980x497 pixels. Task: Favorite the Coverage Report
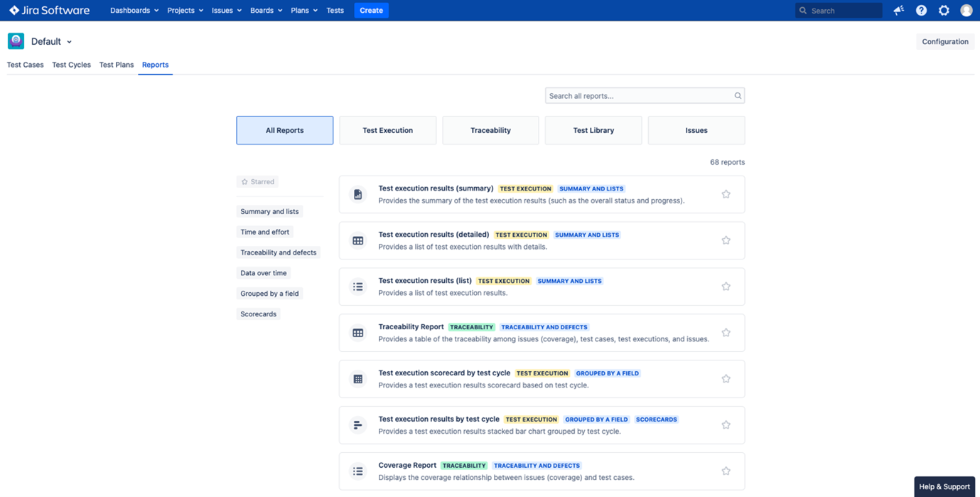726,471
